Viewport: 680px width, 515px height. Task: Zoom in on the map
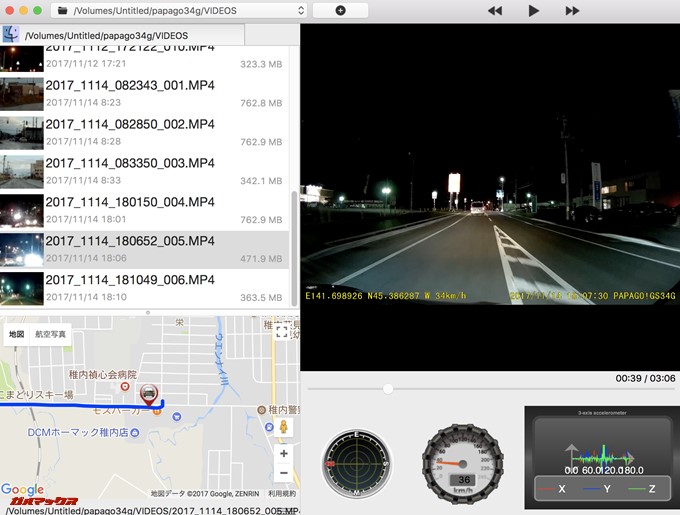(283, 453)
